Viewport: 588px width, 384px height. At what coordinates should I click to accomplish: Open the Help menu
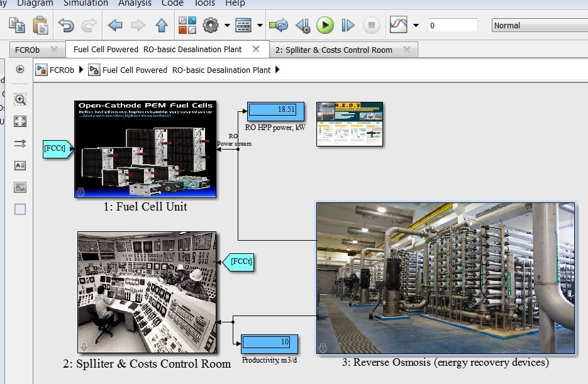click(235, 3)
